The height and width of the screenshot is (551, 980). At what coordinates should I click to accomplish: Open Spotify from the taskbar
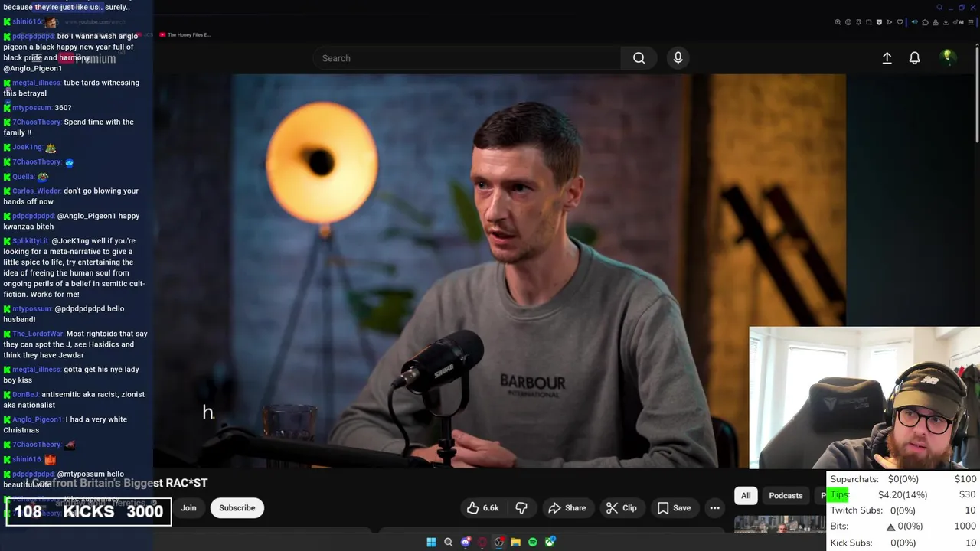(533, 542)
